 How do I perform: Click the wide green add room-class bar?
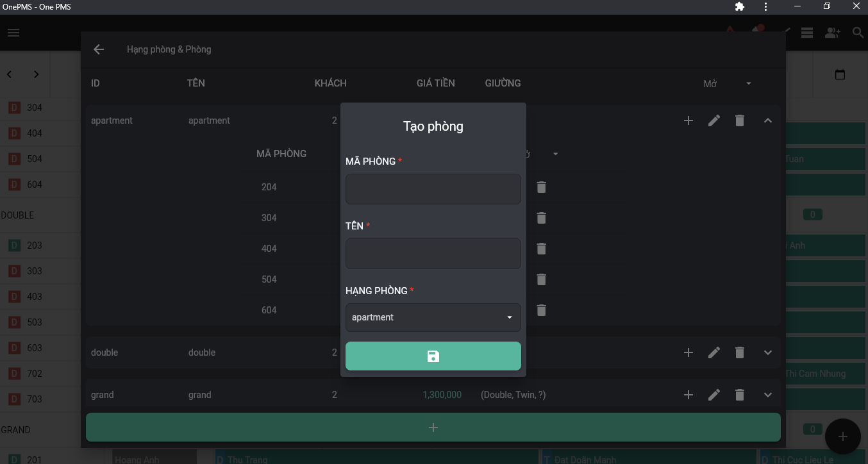pos(433,427)
